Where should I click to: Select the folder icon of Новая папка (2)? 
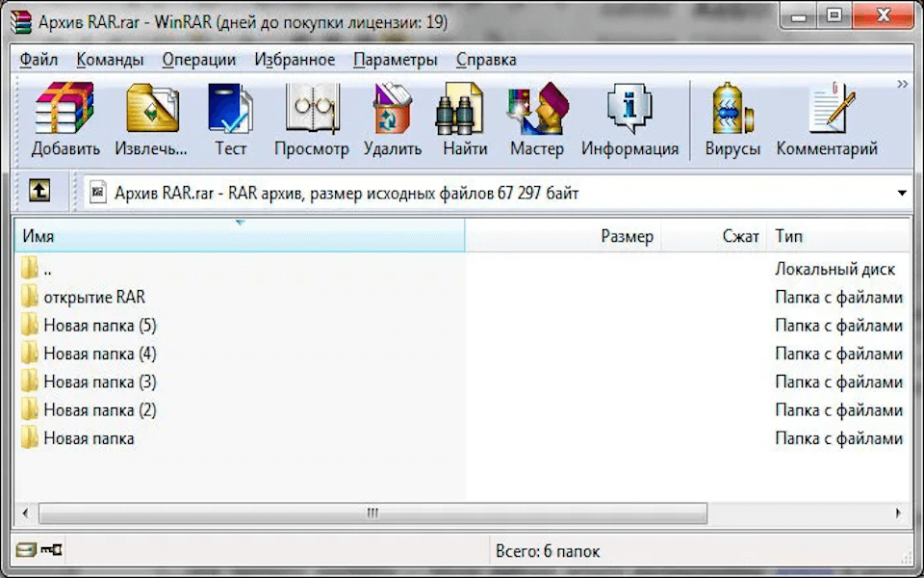tap(30, 410)
